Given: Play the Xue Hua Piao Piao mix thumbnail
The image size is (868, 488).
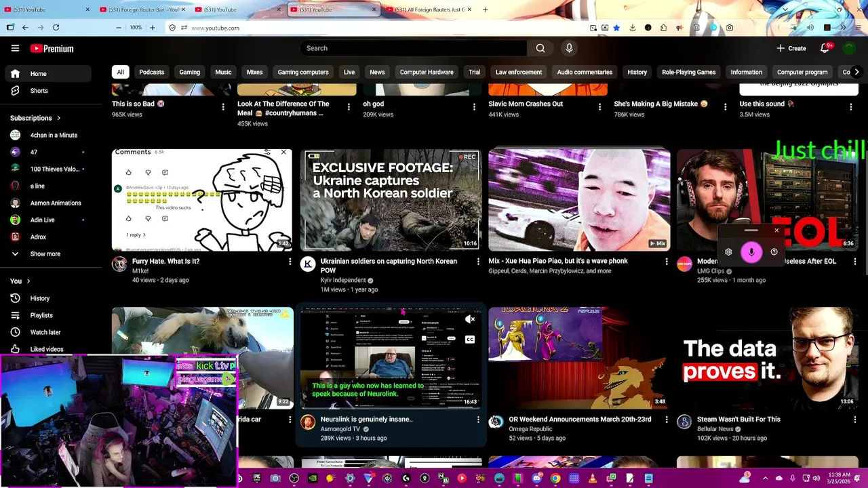Looking at the screenshot, I should pyautogui.click(x=579, y=200).
